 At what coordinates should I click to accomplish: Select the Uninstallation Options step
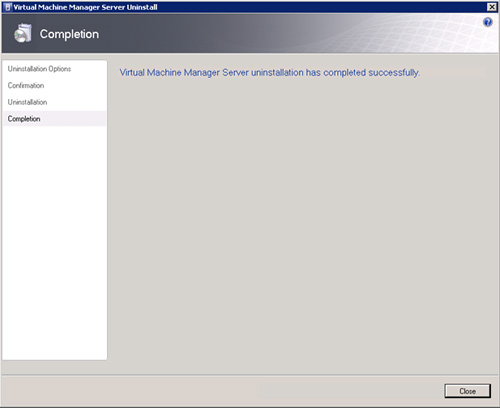[39, 69]
